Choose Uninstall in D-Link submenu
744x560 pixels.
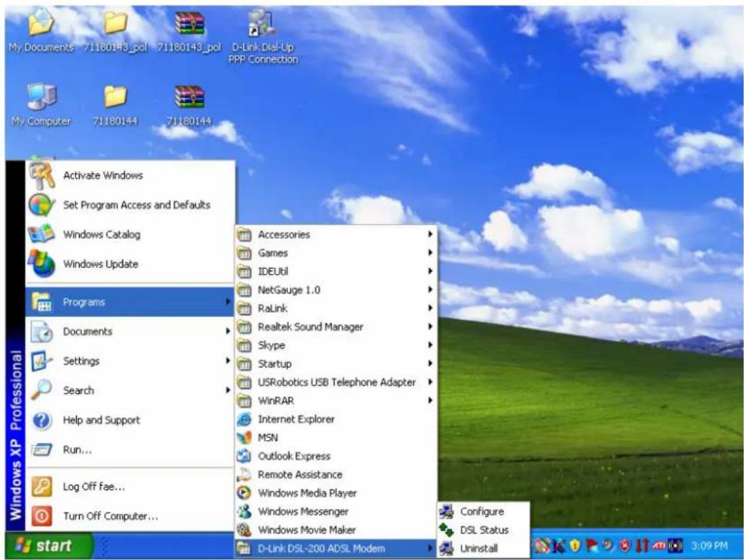tap(483, 548)
